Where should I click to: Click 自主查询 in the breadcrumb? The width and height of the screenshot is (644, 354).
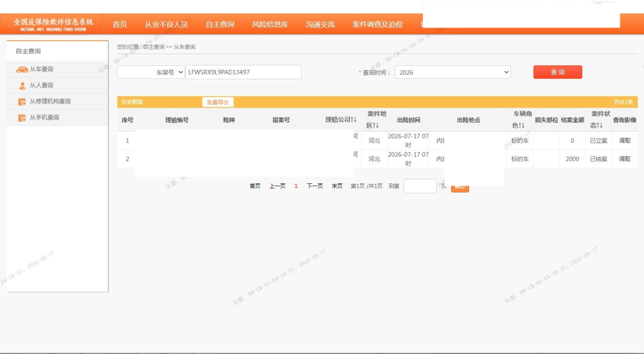pos(154,47)
